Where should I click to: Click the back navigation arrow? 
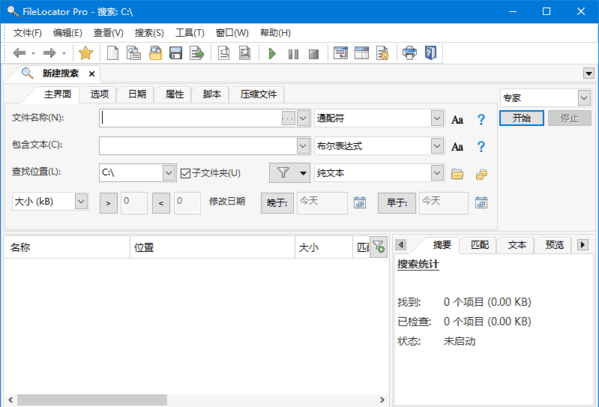19,53
